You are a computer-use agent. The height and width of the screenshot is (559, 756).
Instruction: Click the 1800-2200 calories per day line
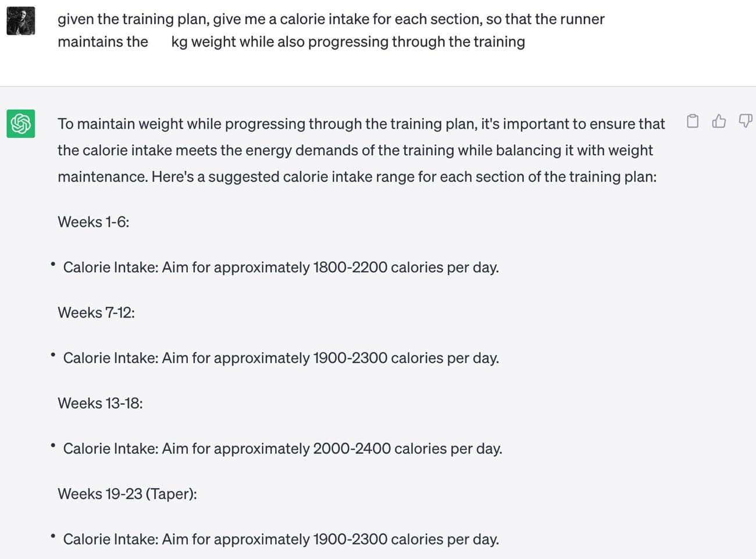280,267
